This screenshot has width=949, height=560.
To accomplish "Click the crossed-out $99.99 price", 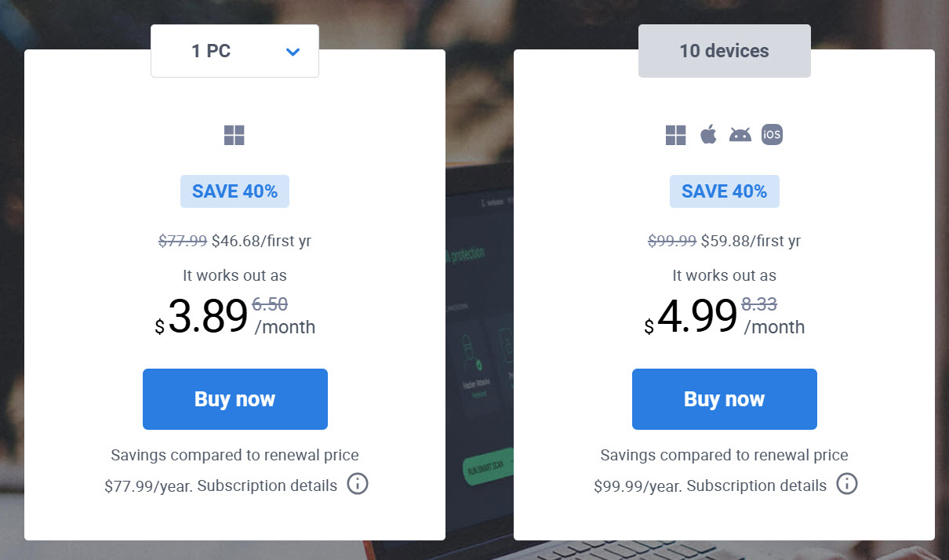I will [x=672, y=241].
